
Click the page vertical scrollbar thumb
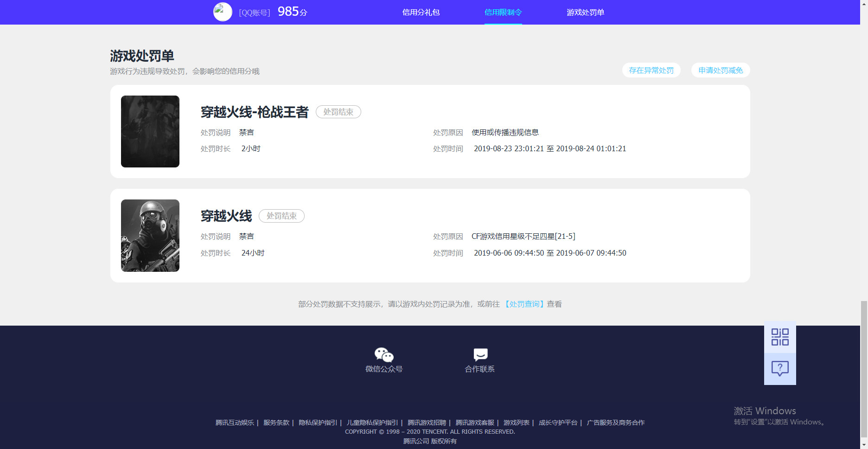tap(864, 369)
